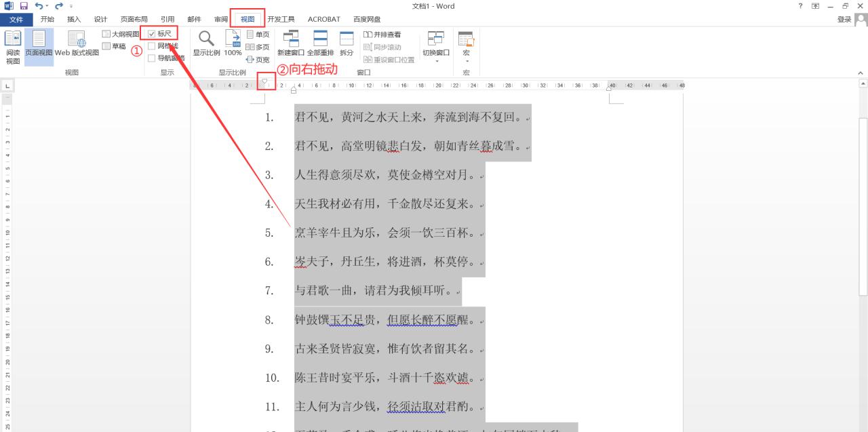Click the right indent marker on ruler

pyautogui.click(x=609, y=88)
